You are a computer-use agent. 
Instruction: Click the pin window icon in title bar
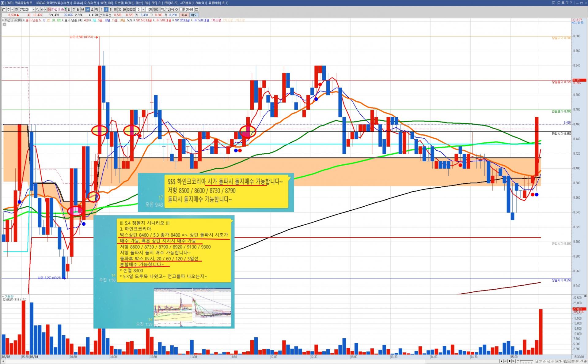[x=563, y=3]
